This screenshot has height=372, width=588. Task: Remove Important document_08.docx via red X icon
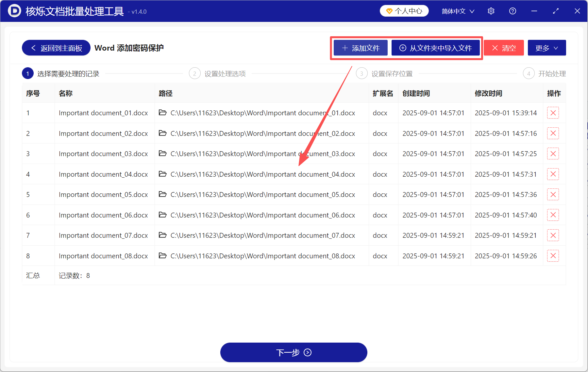[553, 256]
